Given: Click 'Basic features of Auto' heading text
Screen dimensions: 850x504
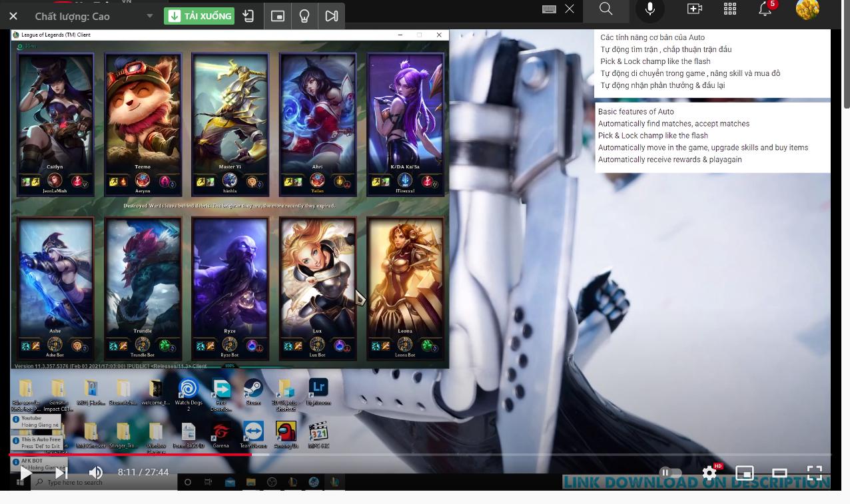Looking at the screenshot, I should tap(636, 111).
